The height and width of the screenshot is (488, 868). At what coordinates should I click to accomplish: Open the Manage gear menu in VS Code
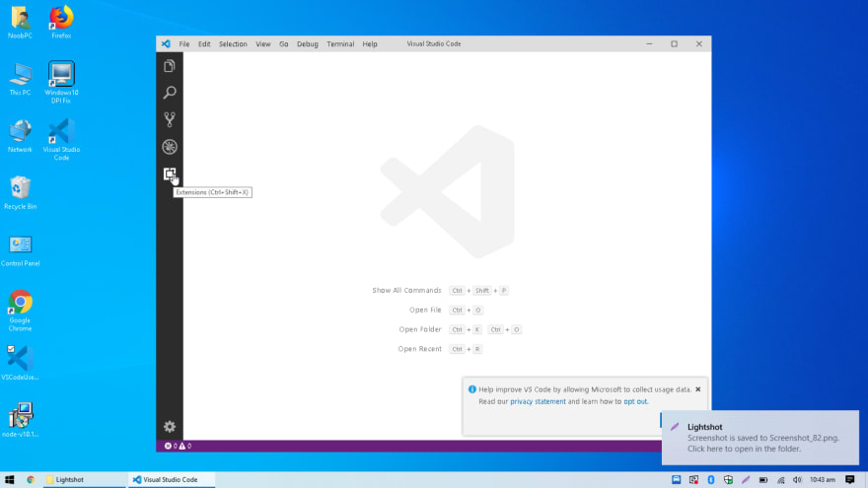tap(170, 427)
